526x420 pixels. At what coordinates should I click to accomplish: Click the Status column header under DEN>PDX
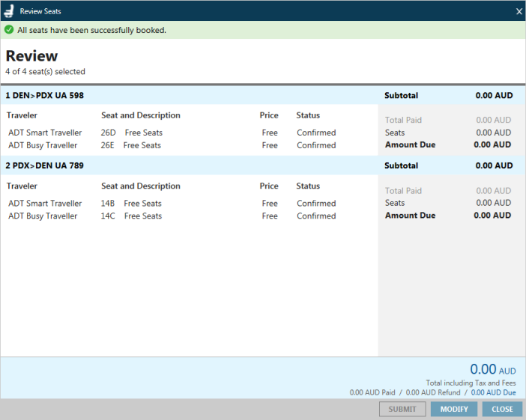tap(308, 116)
